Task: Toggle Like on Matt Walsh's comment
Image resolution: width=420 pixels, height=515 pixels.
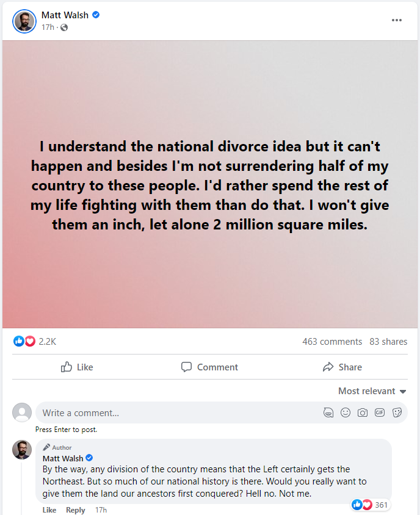Action: (49, 510)
